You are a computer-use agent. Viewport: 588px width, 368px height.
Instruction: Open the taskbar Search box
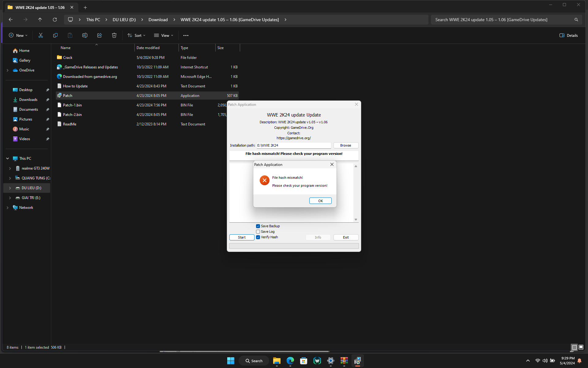[x=254, y=361]
